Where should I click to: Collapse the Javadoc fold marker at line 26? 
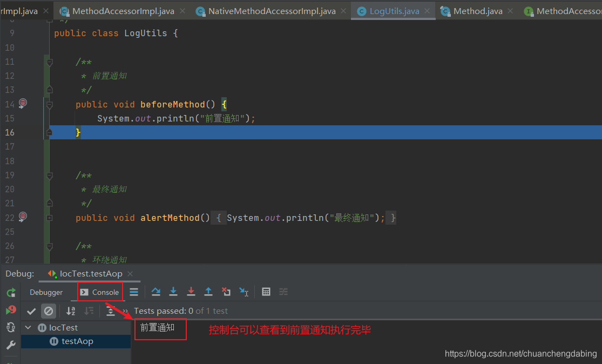pyautogui.click(x=50, y=246)
